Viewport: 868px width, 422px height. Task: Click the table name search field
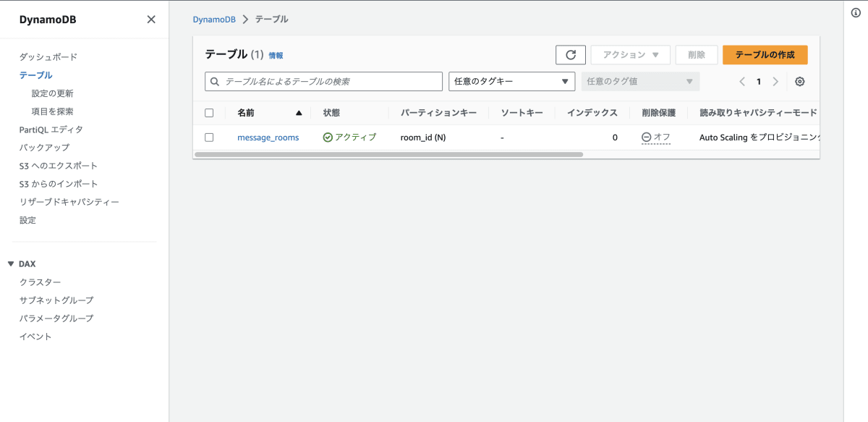(323, 81)
